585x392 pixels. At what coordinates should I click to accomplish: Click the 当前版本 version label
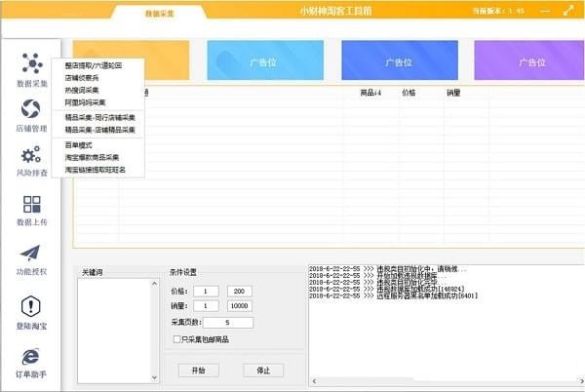(498, 11)
